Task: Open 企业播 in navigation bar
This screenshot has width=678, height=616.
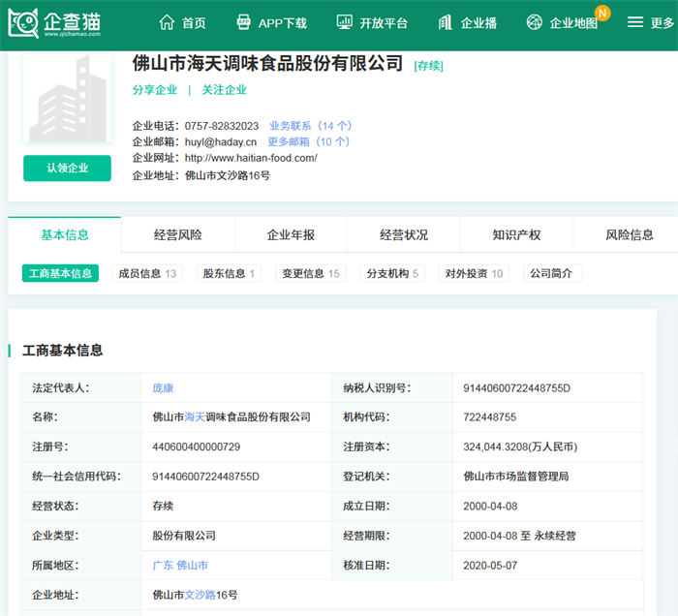Action: (478, 23)
